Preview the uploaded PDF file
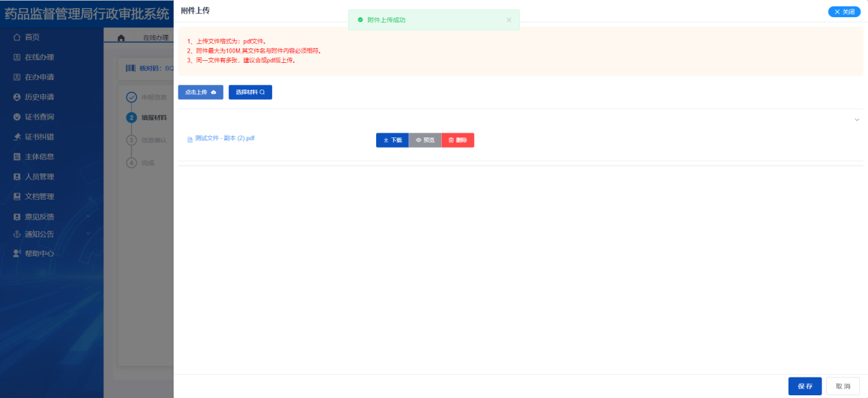868x398 pixels. pyautogui.click(x=425, y=140)
